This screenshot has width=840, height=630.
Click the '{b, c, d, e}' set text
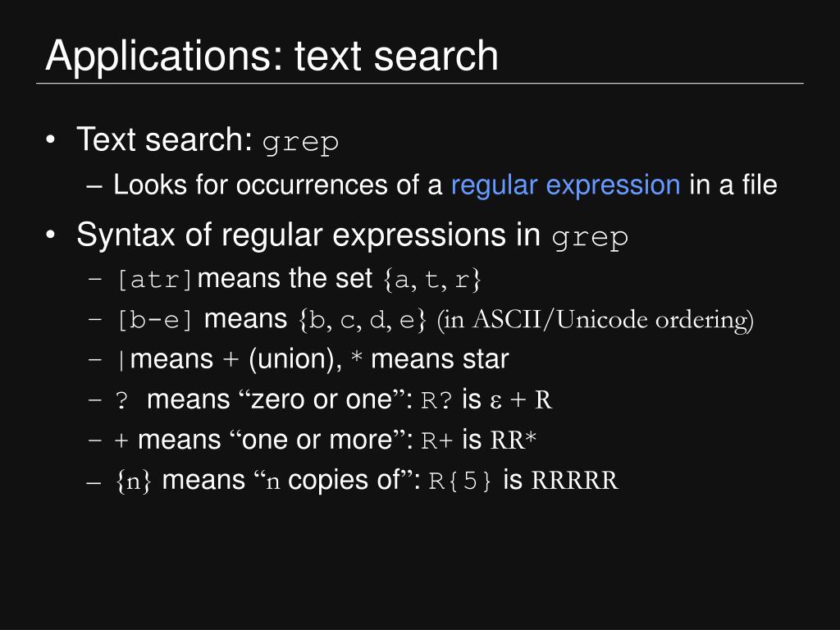pos(363,320)
